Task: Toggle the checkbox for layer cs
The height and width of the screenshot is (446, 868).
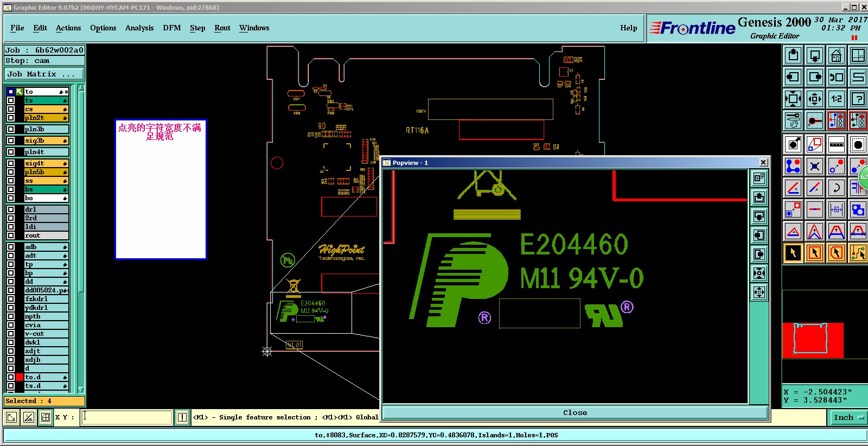Action: coord(11,109)
